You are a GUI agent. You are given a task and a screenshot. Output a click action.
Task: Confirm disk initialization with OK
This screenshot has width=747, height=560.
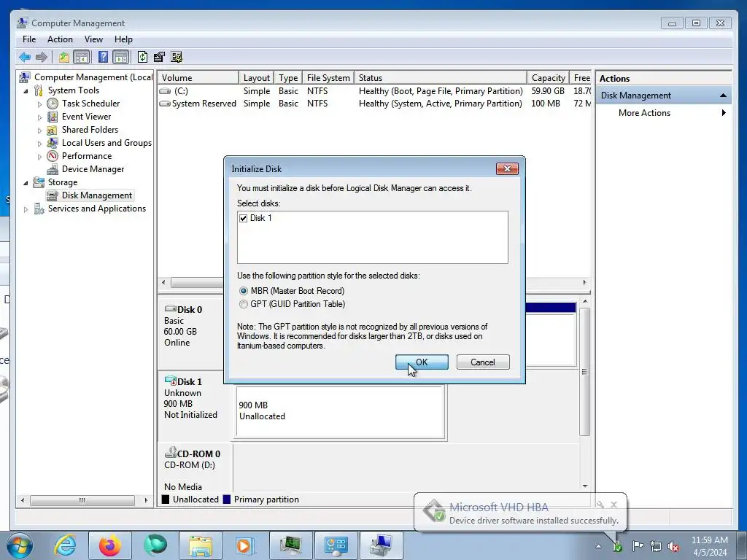[422, 362]
